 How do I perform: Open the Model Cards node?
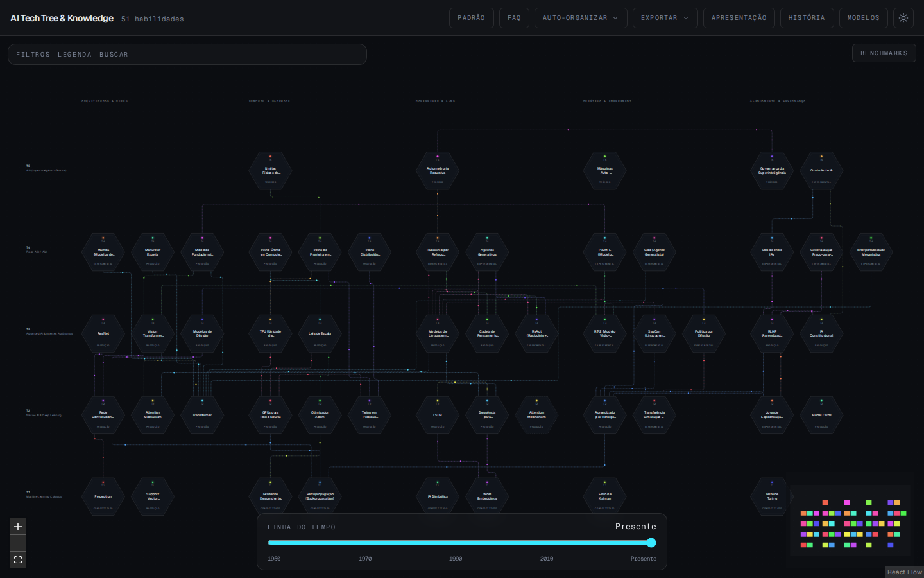click(821, 416)
